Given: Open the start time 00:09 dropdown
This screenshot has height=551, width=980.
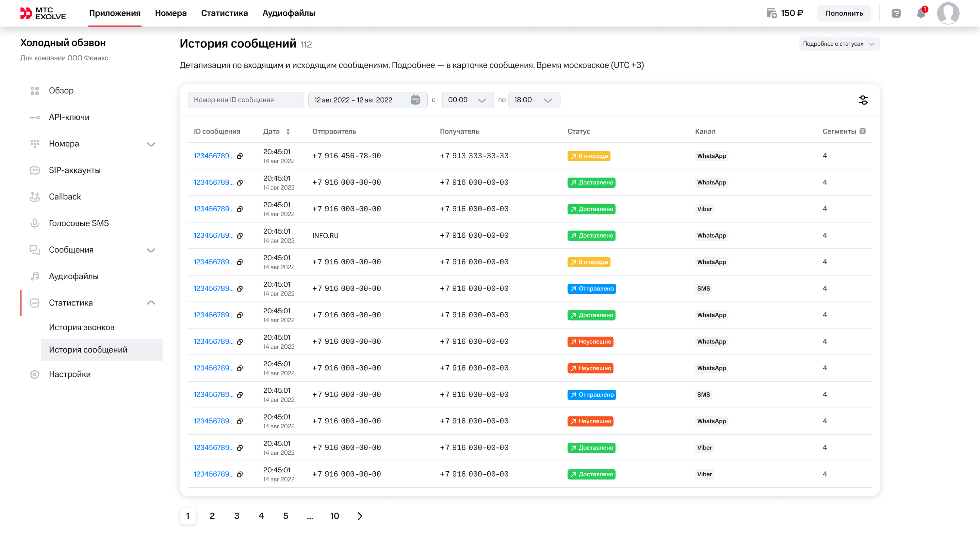Looking at the screenshot, I should tap(467, 100).
